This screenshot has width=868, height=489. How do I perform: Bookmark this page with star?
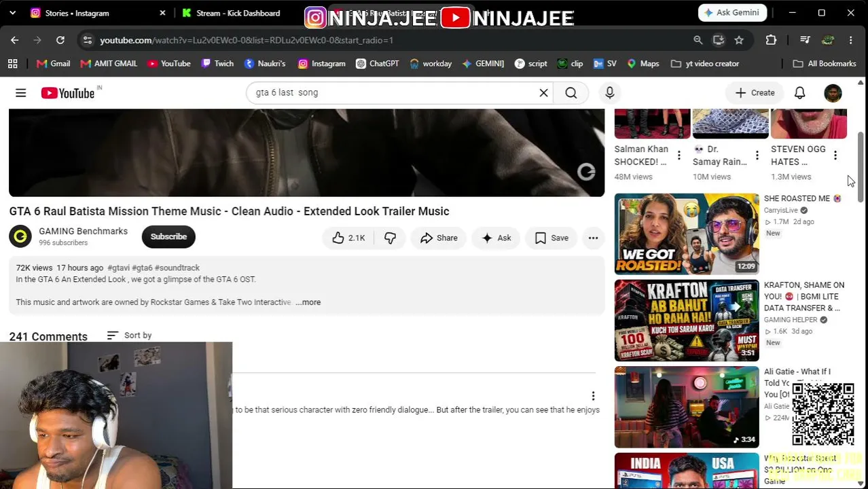tap(739, 40)
